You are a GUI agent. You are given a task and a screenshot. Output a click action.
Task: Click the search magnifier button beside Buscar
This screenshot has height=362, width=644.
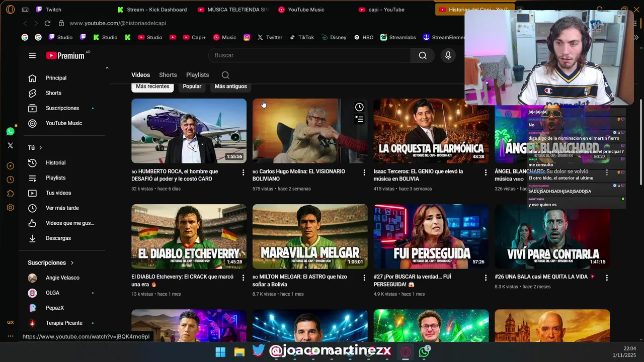pos(423,55)
